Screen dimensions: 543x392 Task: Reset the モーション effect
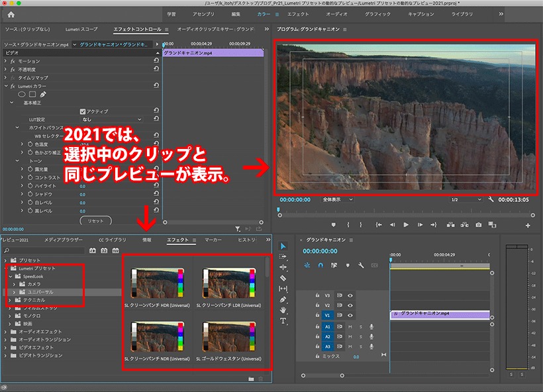tap(156, 60)
